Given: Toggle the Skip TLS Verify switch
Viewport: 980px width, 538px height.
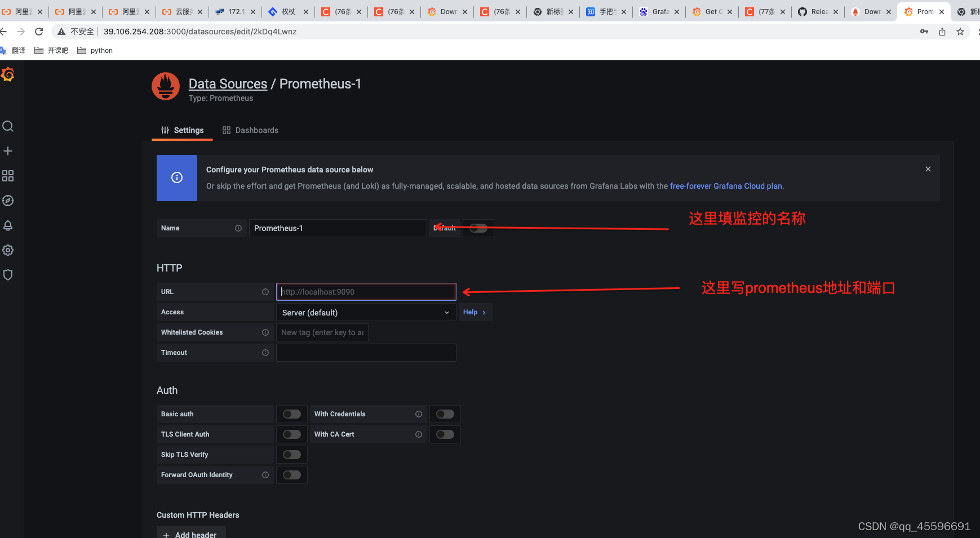Looking at the screenshot, I should click(x=292, y=455).
